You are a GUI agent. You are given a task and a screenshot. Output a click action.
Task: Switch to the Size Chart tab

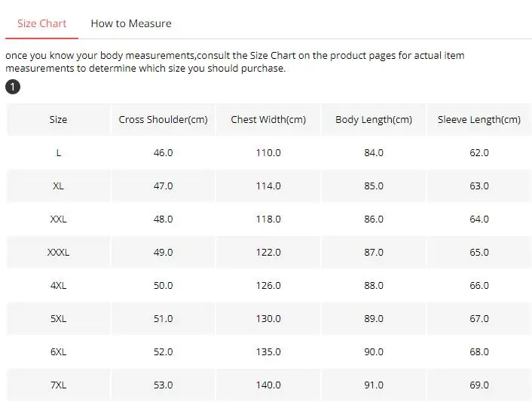click(x=42, y=23)
